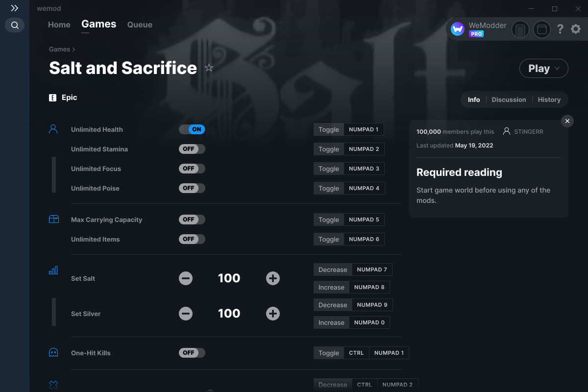Click the minus icon for Set Salt
The width and height of the screenshot is (588, 392).
[186, 278]
